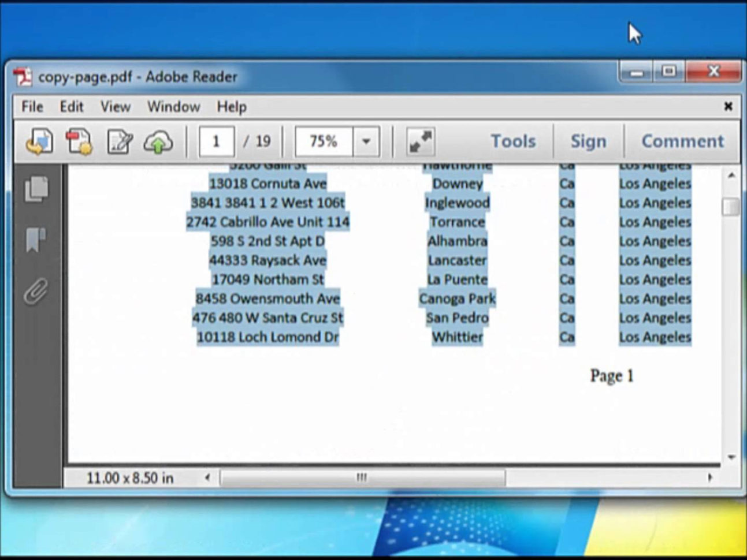
Task: Select the Print document icon
Action: point(79,141)
